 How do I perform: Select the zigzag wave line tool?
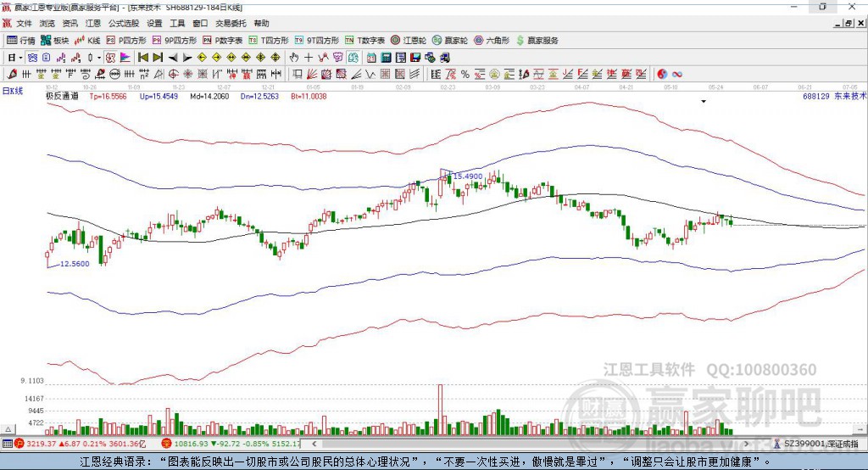(x=370, y=74)
